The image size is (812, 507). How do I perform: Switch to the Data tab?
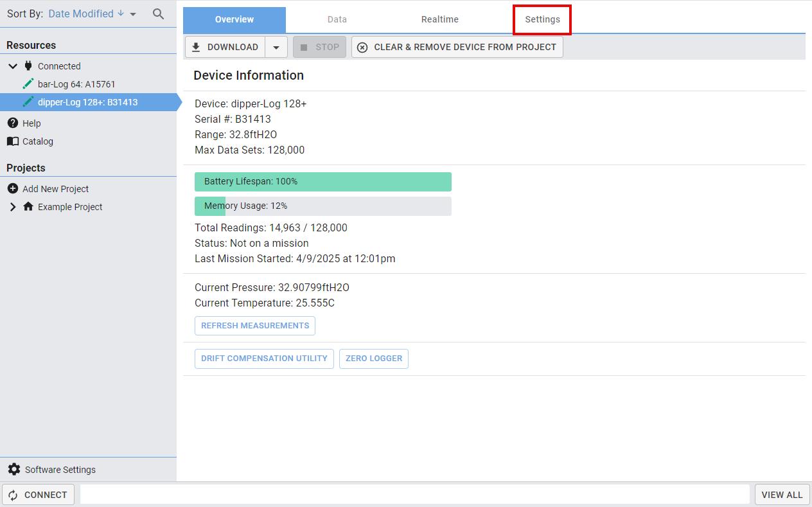[337, 19]
